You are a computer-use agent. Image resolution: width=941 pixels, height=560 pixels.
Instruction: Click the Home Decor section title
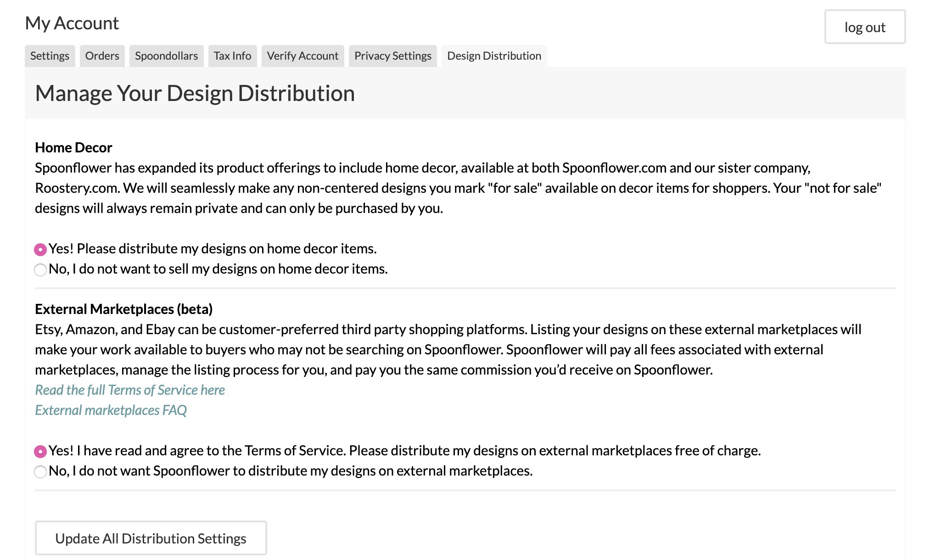[73, 148]
